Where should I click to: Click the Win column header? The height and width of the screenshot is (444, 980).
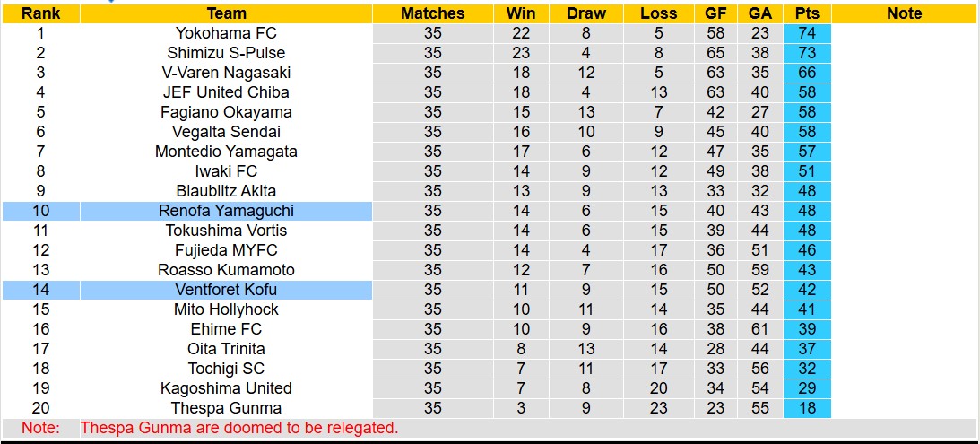(521, 13)
